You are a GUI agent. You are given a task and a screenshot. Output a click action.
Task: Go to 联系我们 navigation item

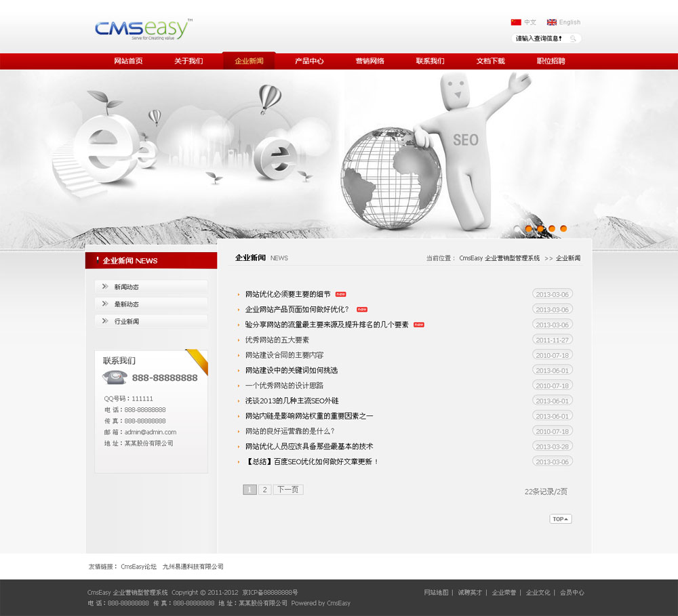(x=430, y=61)
